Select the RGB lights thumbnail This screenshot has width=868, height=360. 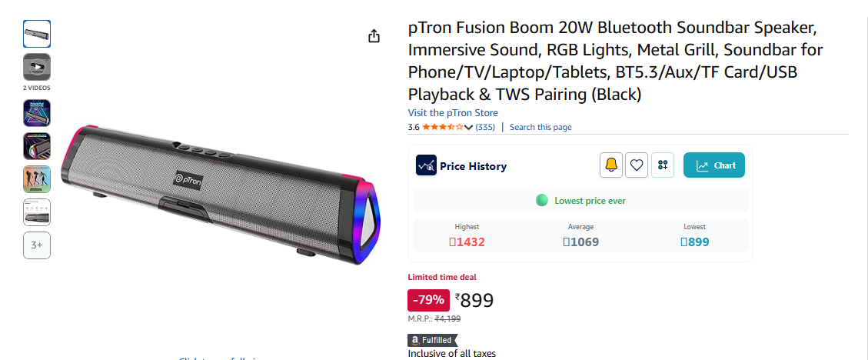37,146
